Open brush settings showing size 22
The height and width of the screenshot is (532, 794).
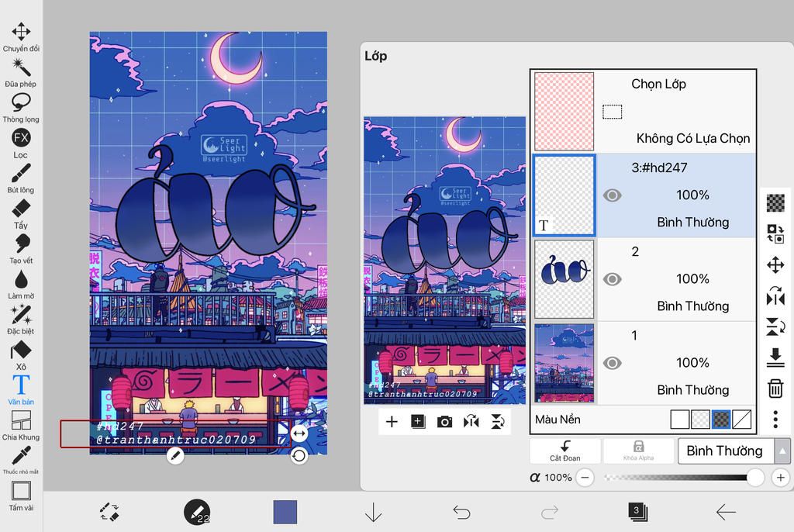(x=197, y=512)
